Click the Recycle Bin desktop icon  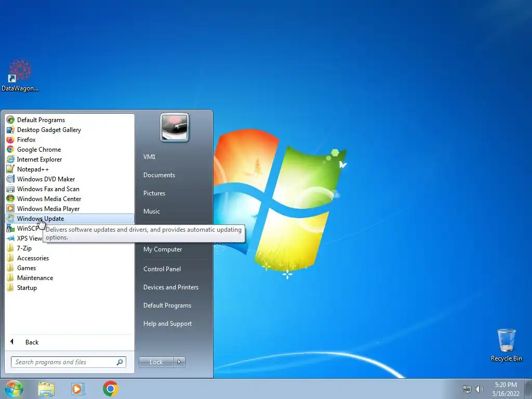506,340
